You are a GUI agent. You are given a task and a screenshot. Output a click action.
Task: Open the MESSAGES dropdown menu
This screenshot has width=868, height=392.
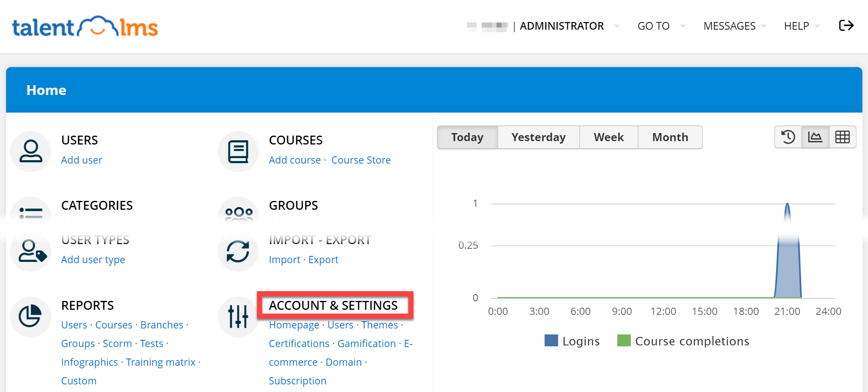[734, 26]
